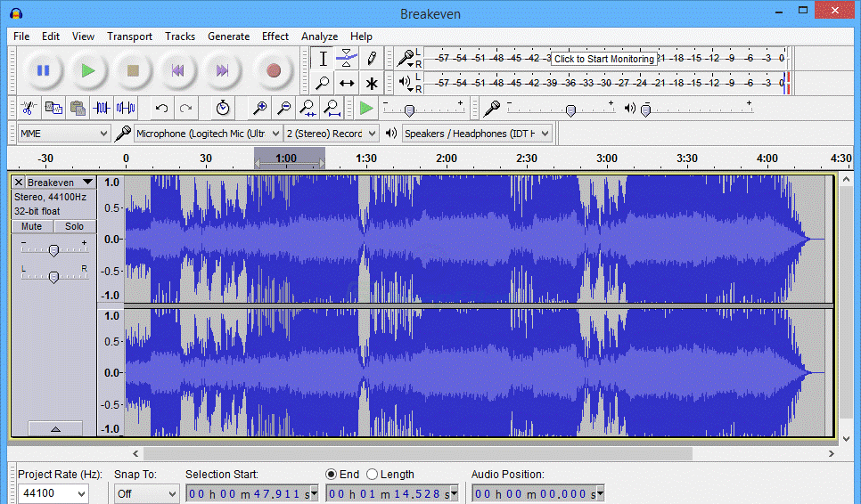Click to Start Monitoring the input meter

[604, 59]
